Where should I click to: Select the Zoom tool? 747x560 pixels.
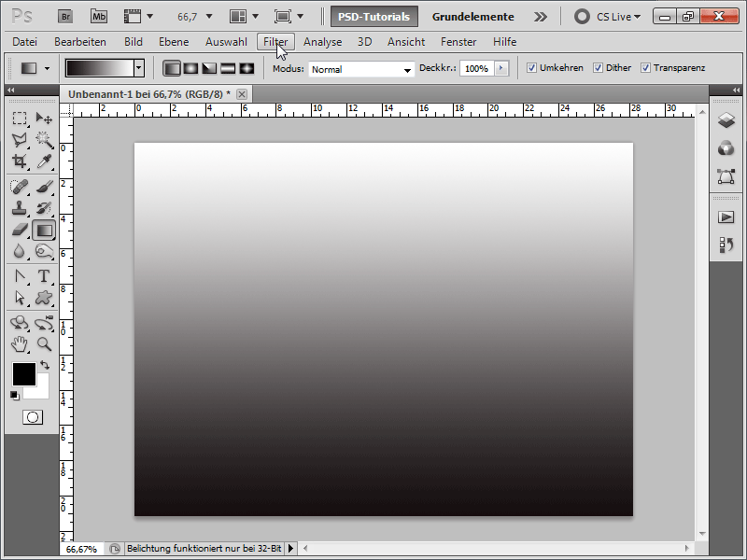[x=44, y=344]
